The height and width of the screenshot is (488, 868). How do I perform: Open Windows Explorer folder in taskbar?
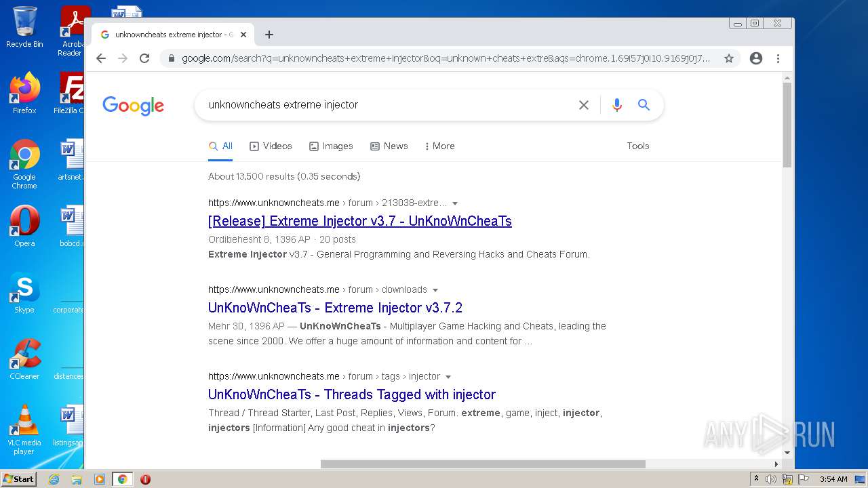pyautogui.click(x=77, y=479)
